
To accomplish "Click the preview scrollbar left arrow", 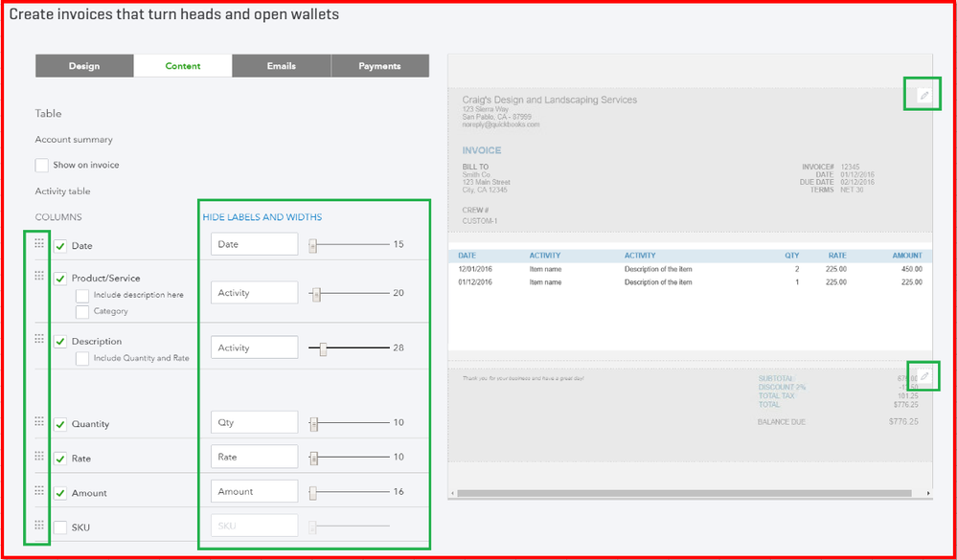I will point(452,493).
